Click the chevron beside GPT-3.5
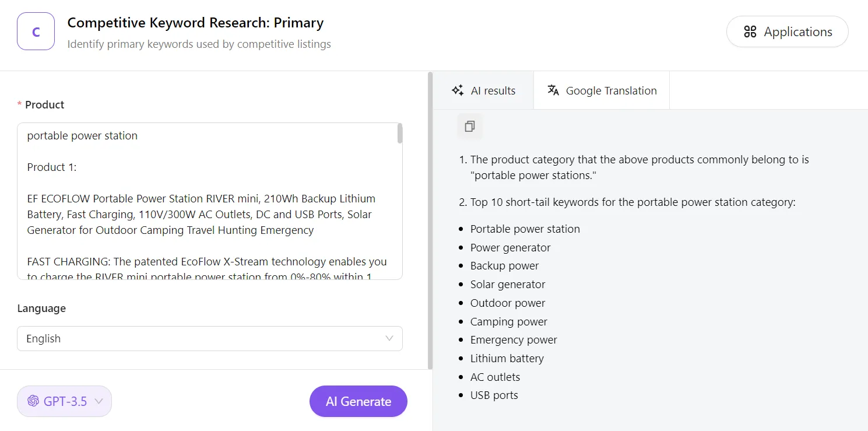Screen dimensions: 868x431 click(x=99, y=401)
